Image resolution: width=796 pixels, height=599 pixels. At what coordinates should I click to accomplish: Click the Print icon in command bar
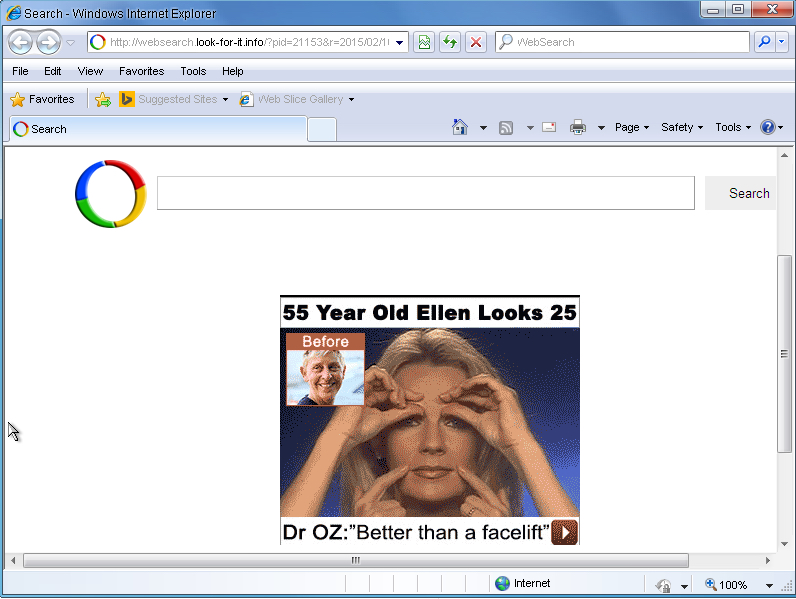click(x=578, y=127)
